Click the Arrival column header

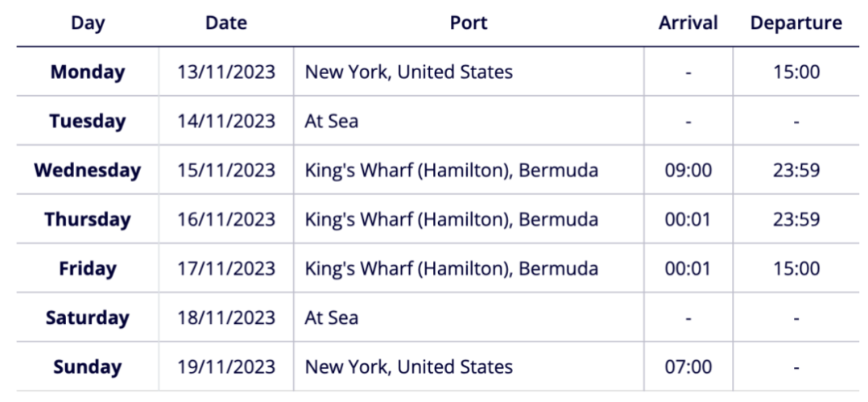688,23
